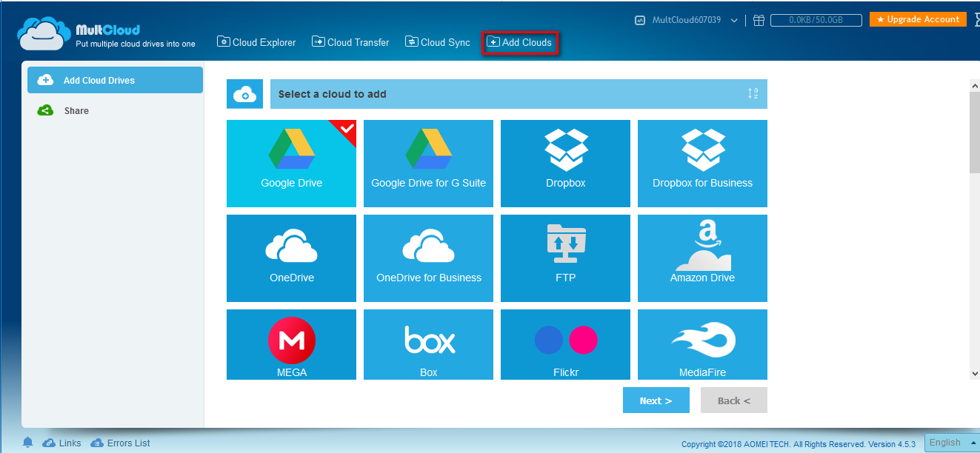
Task: Open the Cloud Explorer tab
Action: click(x=256, y=42)
